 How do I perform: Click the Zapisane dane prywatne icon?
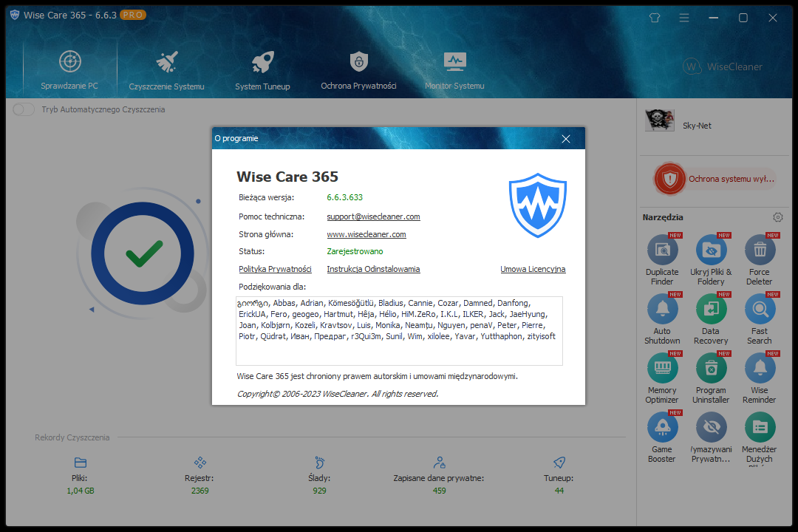point(439,463)
